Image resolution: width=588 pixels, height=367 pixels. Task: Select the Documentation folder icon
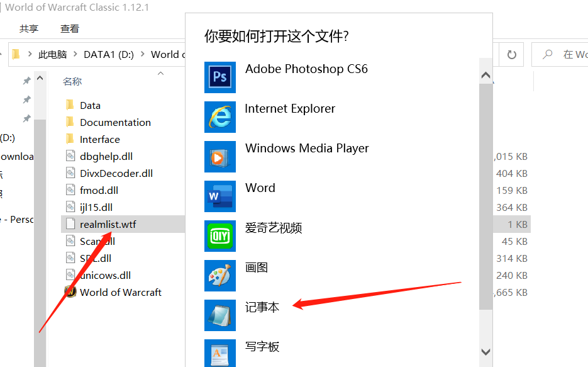point(70,122)
